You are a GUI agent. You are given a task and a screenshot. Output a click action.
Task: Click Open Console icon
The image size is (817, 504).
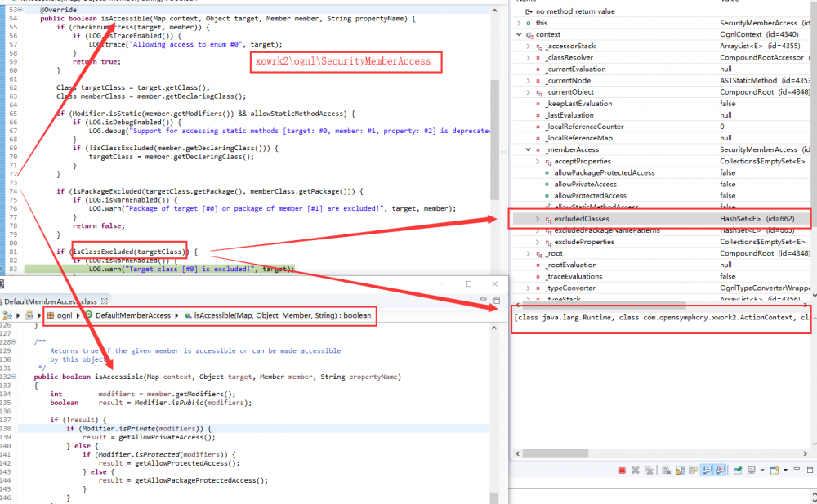point(775,471)
